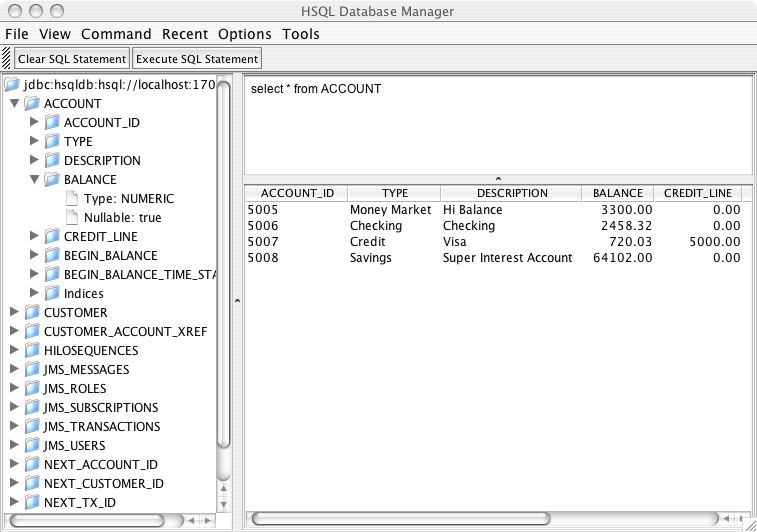The image size is (757, 532).
Task: Click the toolbar drag handle grip
Action: [7, 59]
